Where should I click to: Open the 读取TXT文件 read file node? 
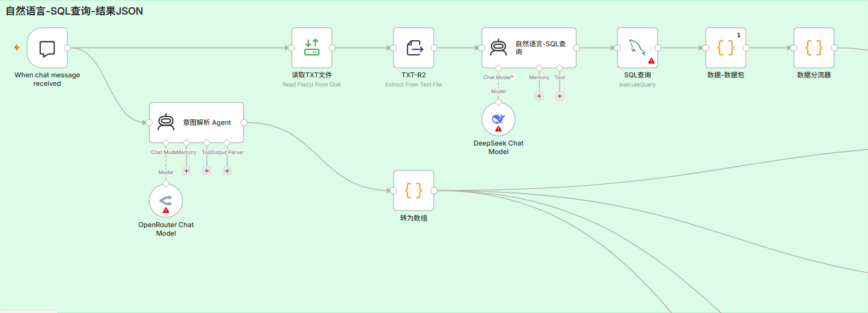pyautogui.click(x=312, y=48)
